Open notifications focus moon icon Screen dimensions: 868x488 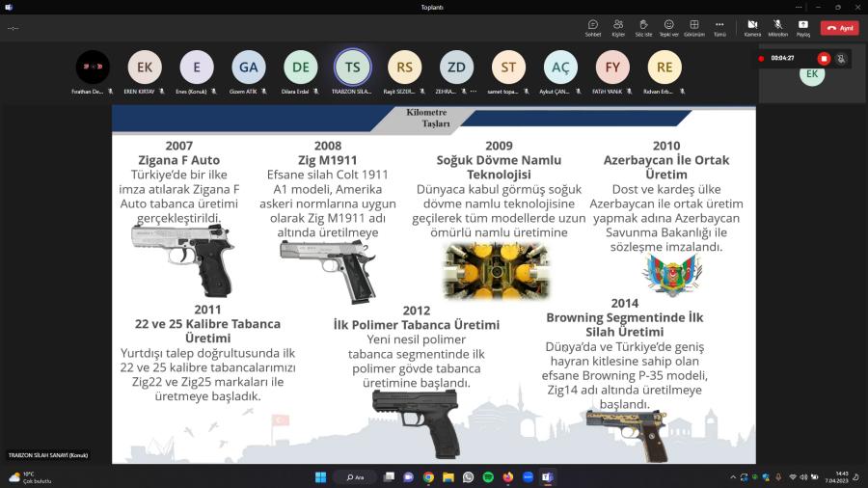click(x=856, y=477)
